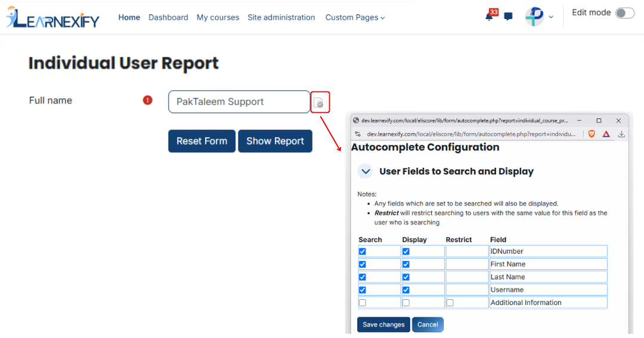The height and width of the screenshot is (338, 644).
Task: Uncheck Search for First Name field
Action: click(363, 264)
